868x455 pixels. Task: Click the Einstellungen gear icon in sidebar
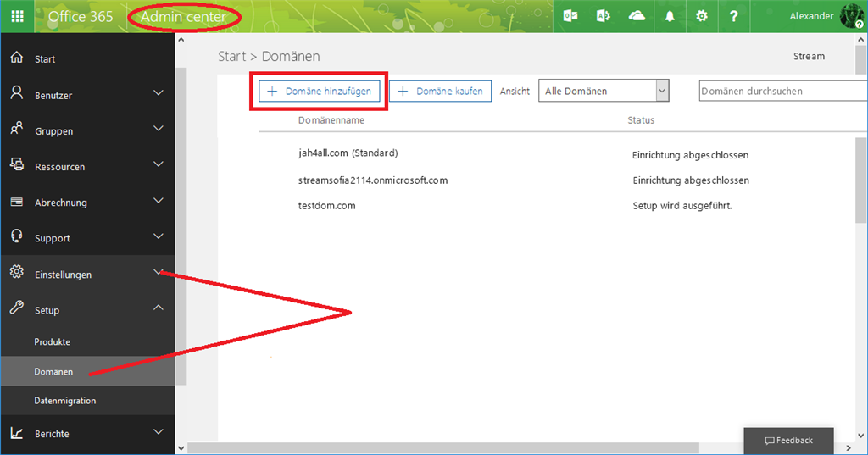(17, 272)
